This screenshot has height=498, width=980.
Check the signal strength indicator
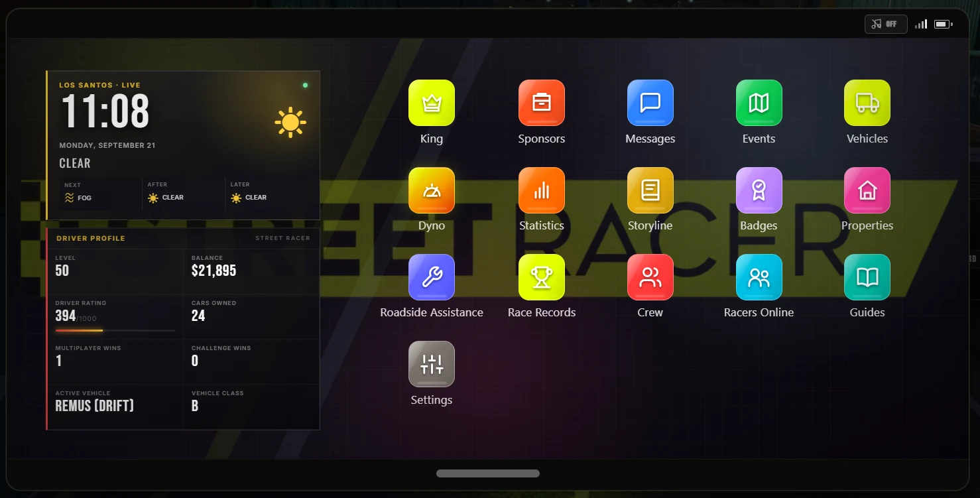point(921,24)
